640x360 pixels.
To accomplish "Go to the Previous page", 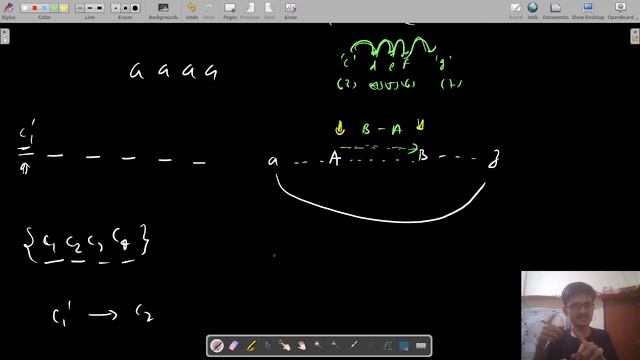I will (250, 10).
